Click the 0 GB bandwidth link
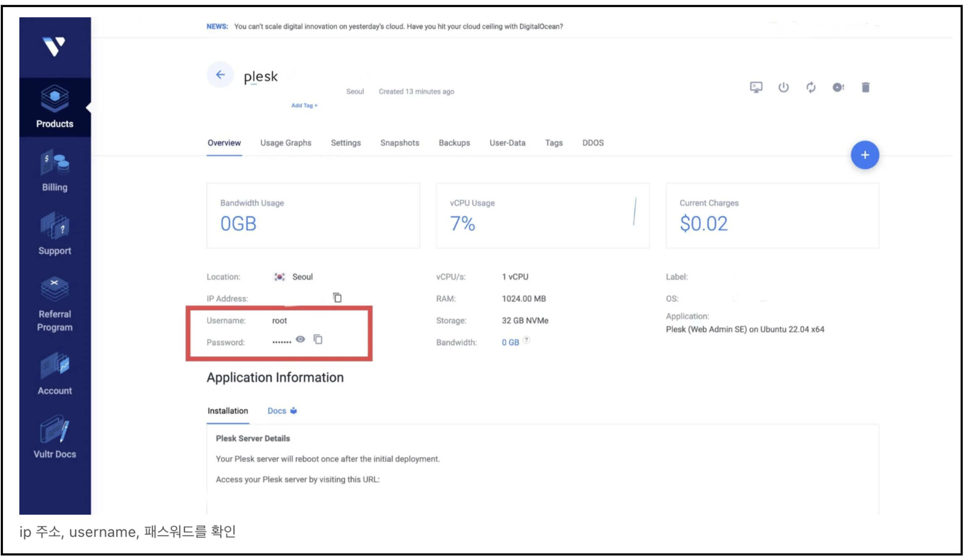This screenshot has height=560, width=967. [x=510, y=342]
